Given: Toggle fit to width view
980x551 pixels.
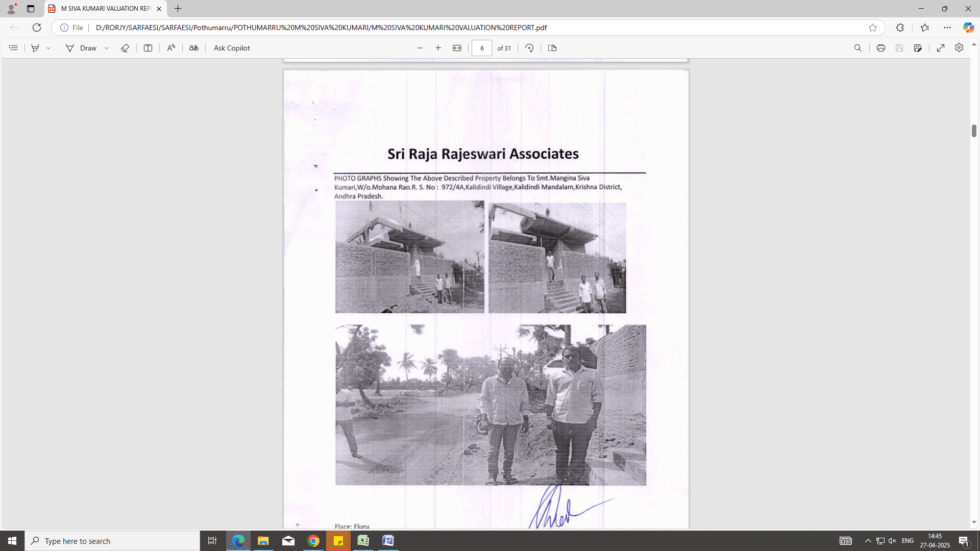Looking at the screenshot, I should 457,48.
